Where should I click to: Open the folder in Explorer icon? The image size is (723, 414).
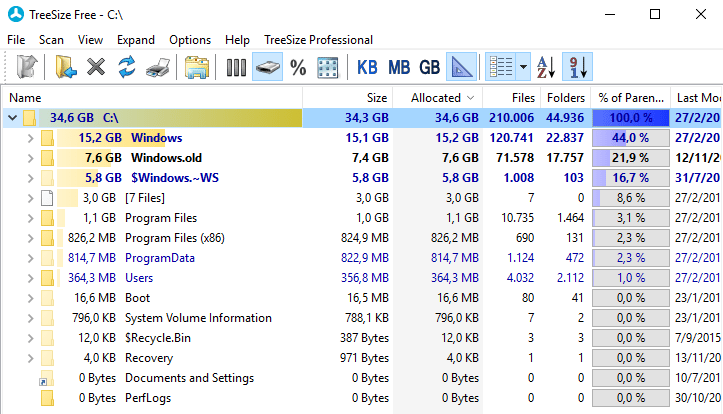pos(197,67)
